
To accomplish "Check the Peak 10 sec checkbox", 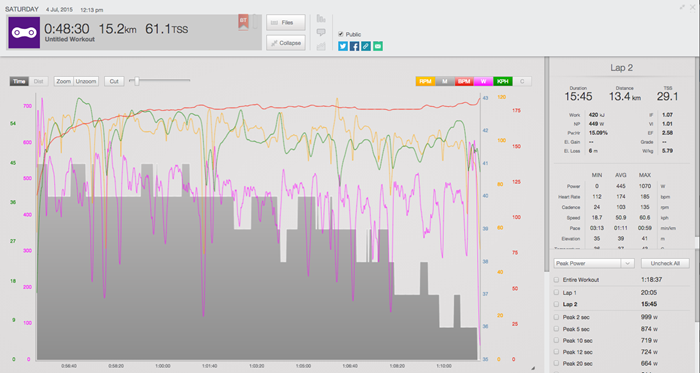I will (x=556, y=340).
